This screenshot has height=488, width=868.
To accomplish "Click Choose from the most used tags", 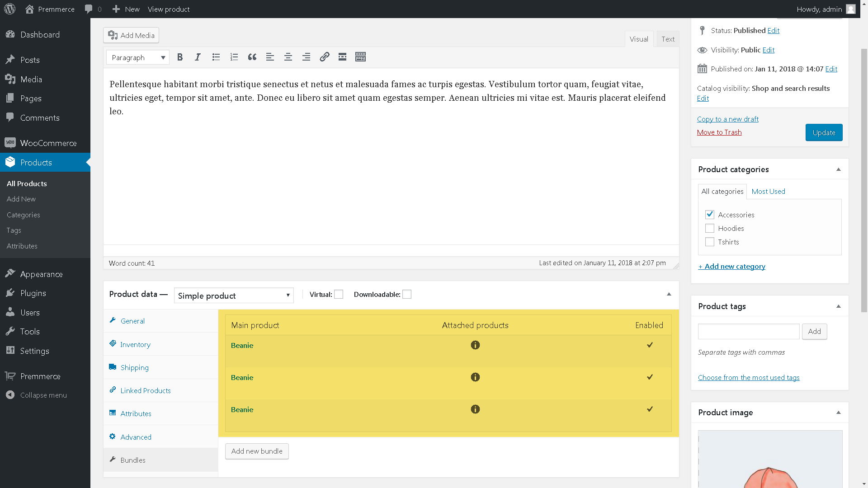I will tap(749, 378).
